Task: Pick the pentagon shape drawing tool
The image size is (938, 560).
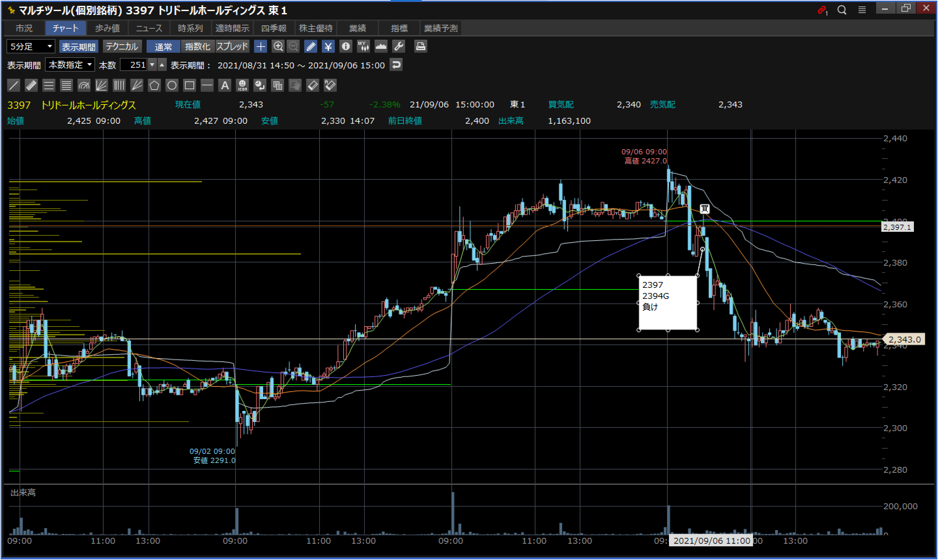Action: 154,85
